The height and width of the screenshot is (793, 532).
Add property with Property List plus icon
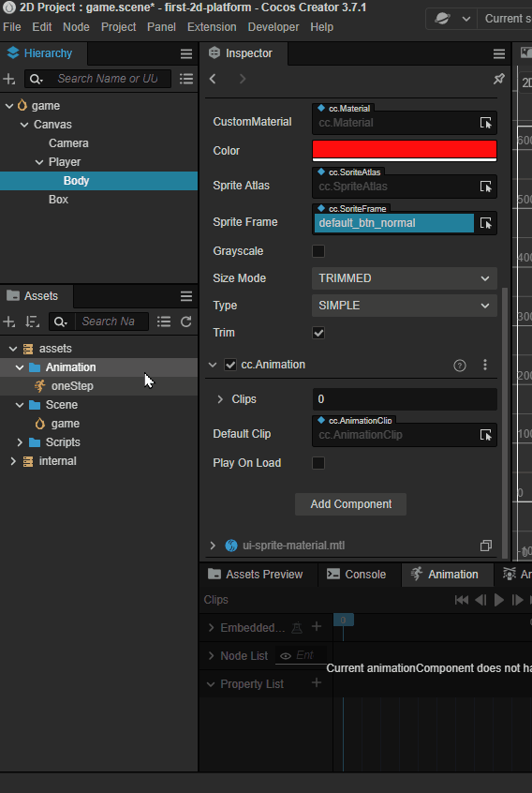pyautogui.click(x=317, y=683)
